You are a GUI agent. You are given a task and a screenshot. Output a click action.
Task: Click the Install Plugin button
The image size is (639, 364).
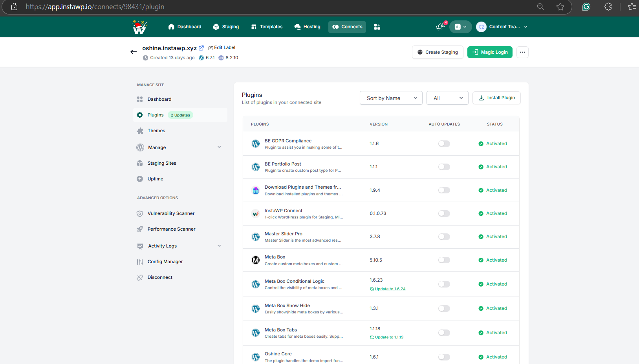coord(496,98)
